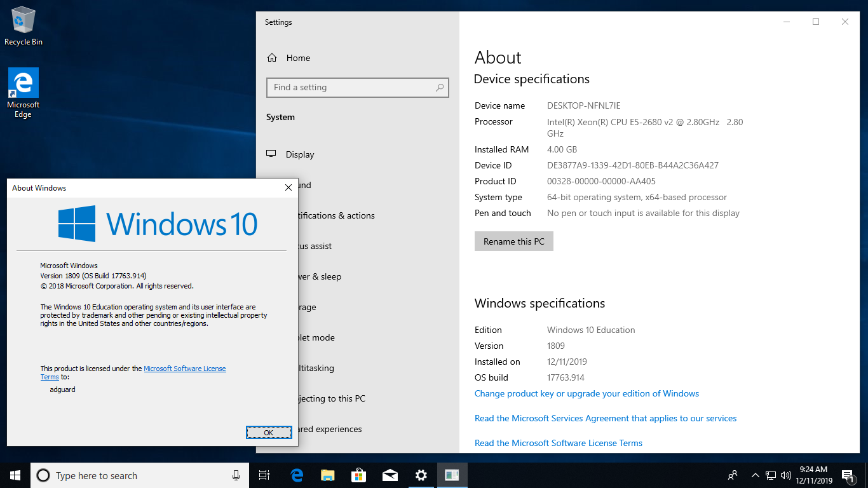
Task: Open the Action Center notification icon
Action: [x=848, y=475]
